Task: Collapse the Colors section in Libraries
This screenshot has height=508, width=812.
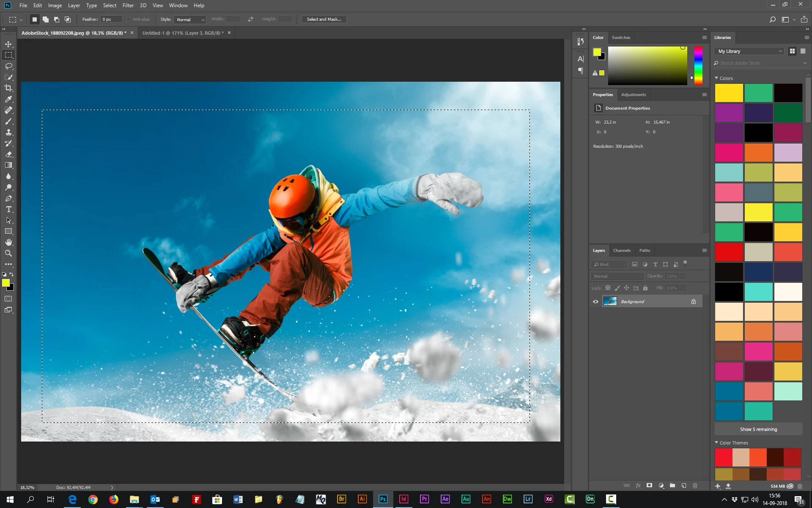Action: pos(716,78)
